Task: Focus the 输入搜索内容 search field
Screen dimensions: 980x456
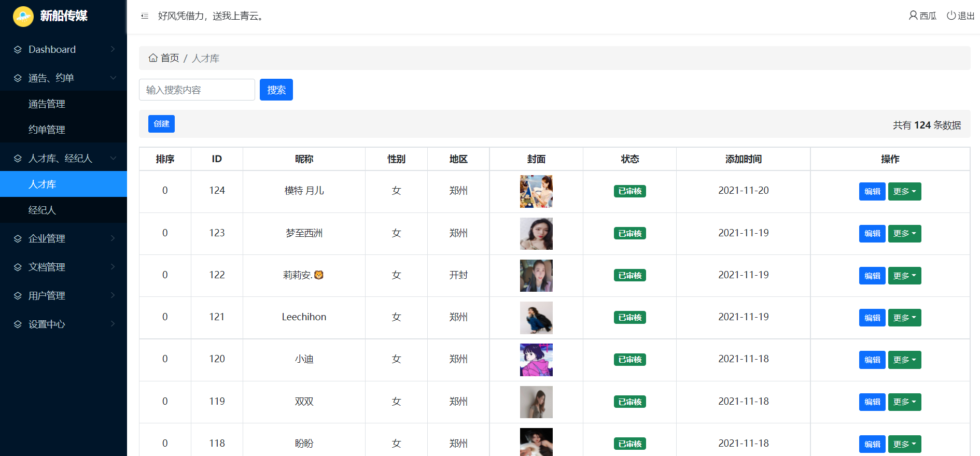Action: (197, 90)
